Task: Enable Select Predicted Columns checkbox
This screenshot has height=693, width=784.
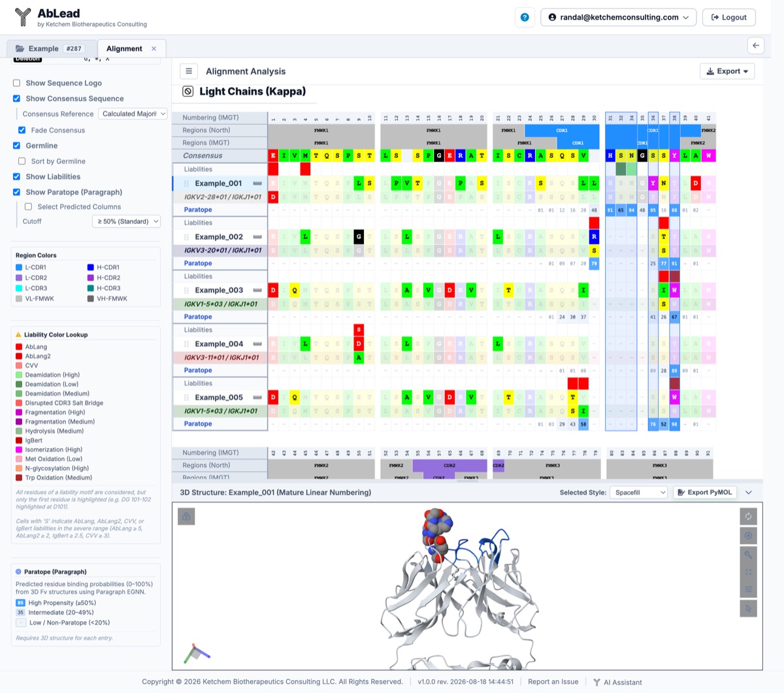Action: (28, 206)
